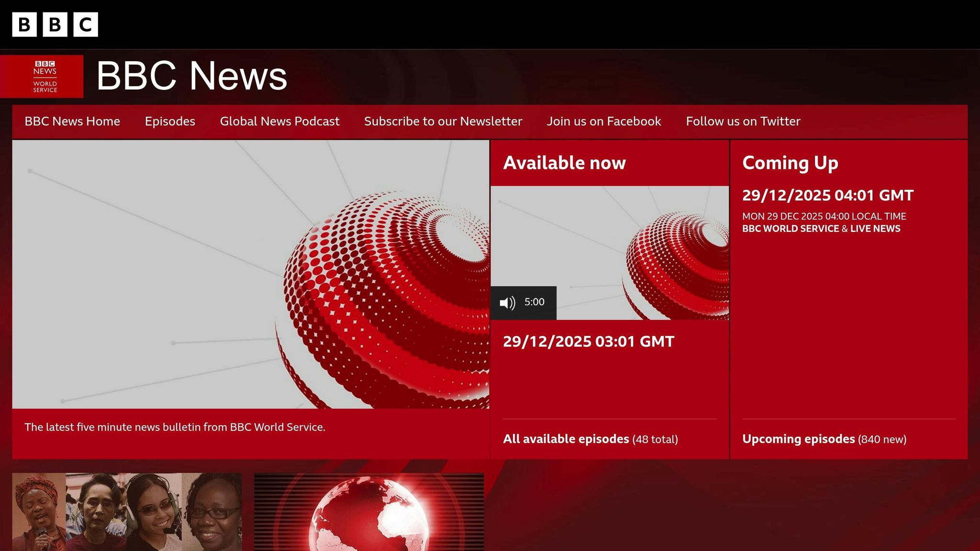Viewport: 980px width, 551px height.
Task: Click the BBC logo in the top corner
Action: pos(54,23)
